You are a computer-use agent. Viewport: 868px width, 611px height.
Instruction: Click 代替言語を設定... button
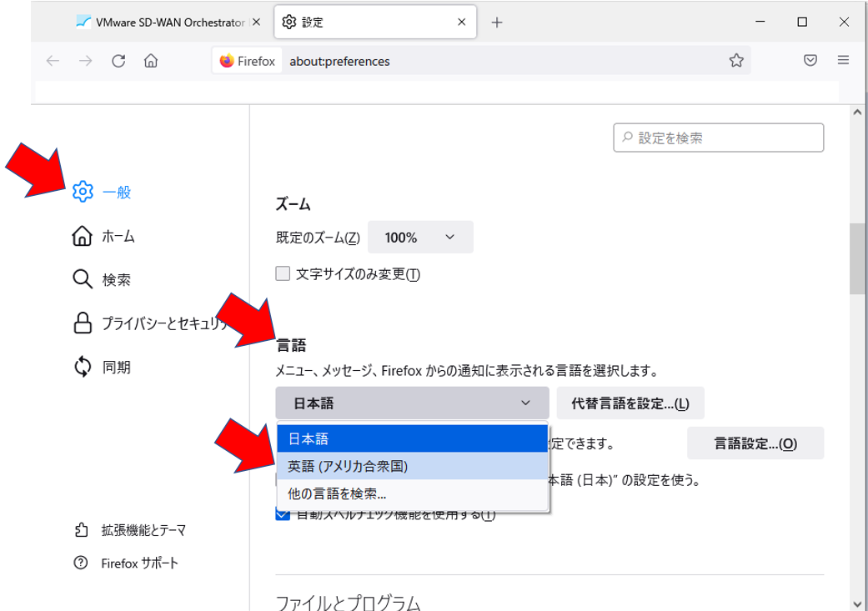pyautogui.click(x=630, y=403)
